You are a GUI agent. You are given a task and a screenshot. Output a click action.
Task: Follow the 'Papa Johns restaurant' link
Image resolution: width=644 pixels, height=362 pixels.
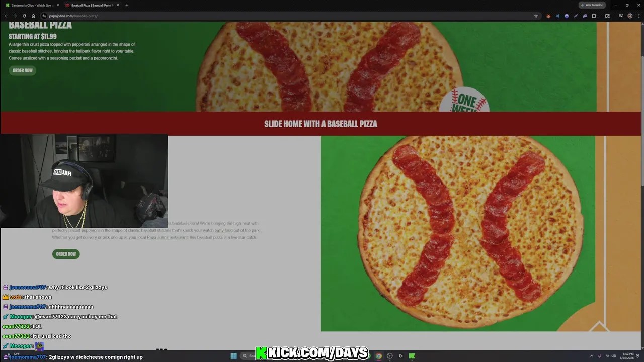(167, 237)
